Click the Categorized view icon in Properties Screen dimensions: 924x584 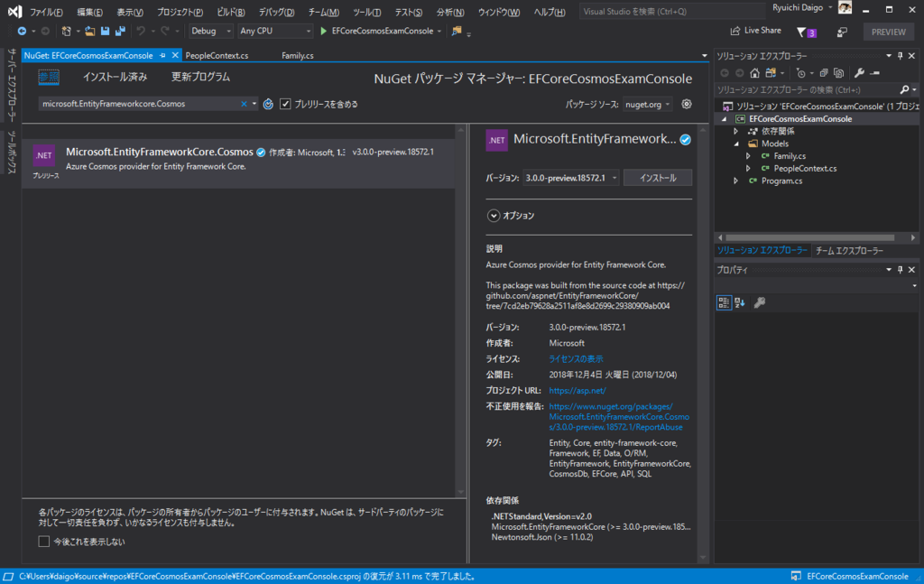click(x=724, y=303)
